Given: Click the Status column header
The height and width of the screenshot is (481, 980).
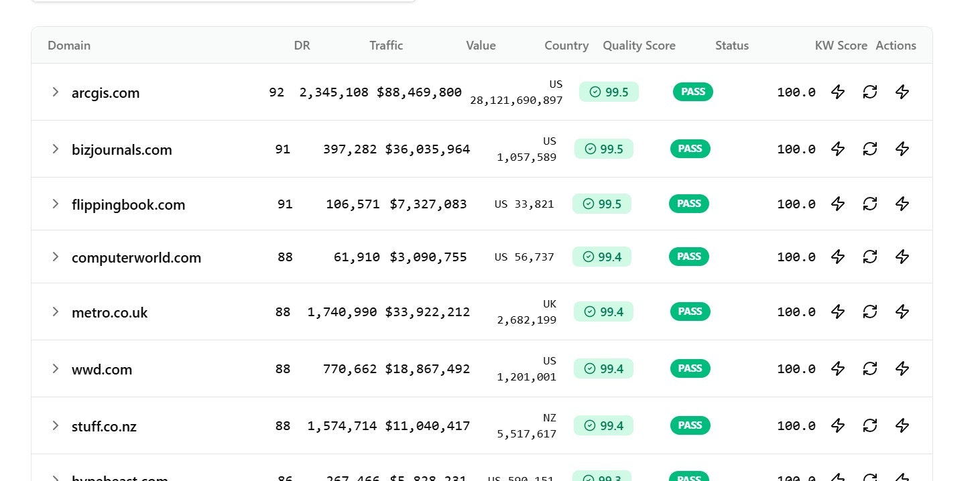Looking at the screenshot, I should click(x=732, y=46).
